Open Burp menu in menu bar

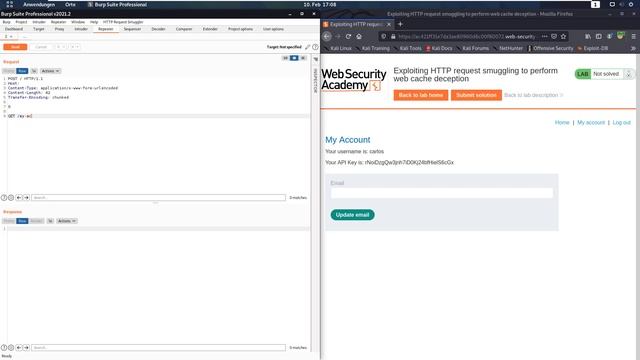[x=7, y=22]
